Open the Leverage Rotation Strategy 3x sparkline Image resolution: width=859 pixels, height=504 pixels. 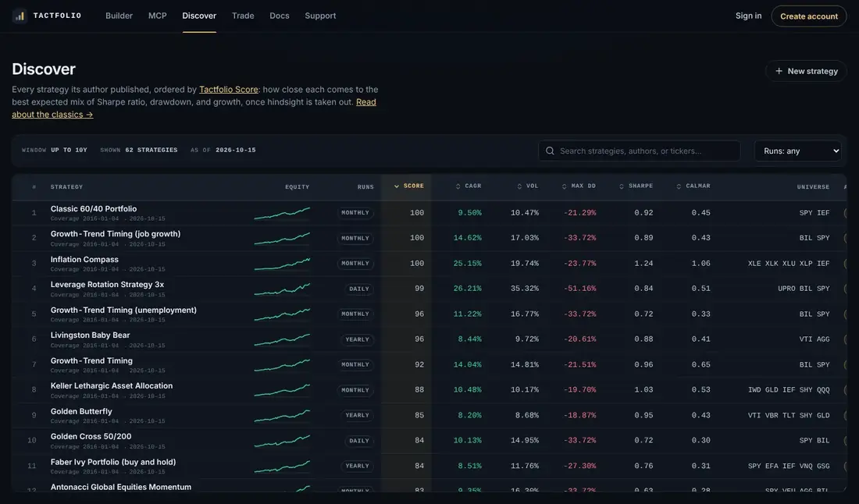point(282,289)
